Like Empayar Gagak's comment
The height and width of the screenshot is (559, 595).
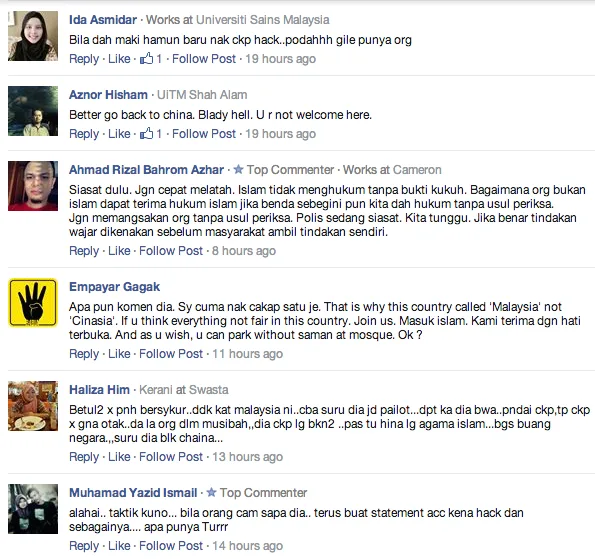[119, 354]
